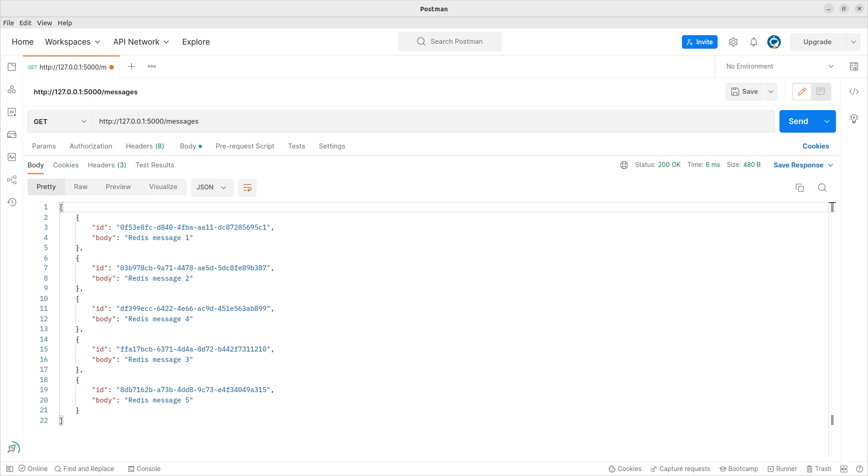Open the code snippet panel icon

[x=854, y=92]
